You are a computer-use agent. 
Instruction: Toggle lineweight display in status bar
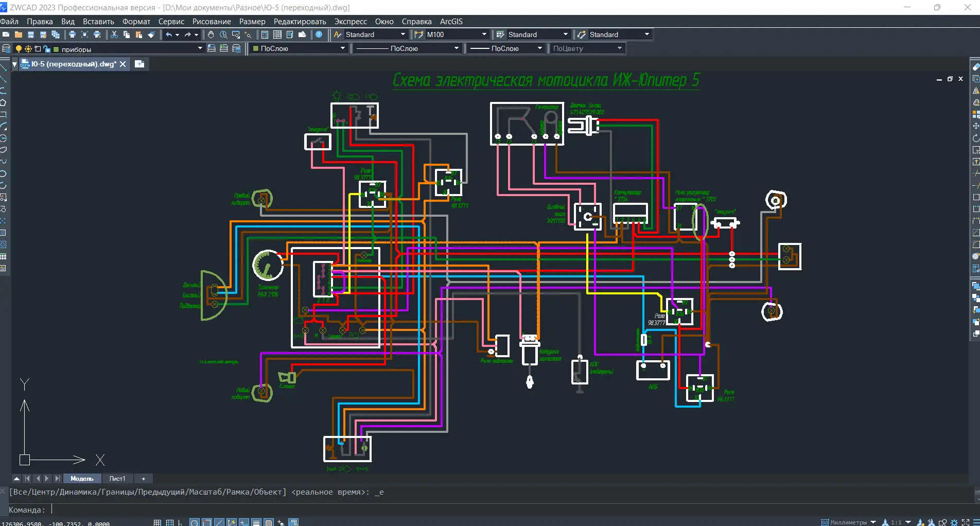256,522
